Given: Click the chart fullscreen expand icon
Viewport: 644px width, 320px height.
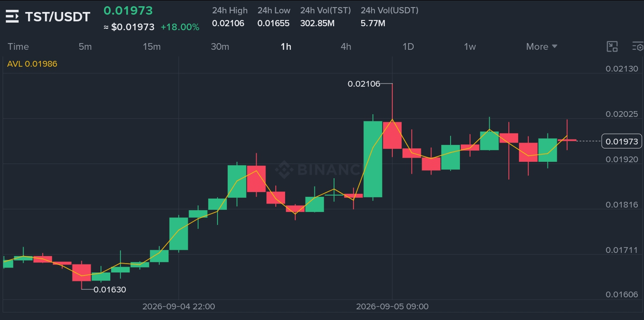Looking at the screenshot, I should tap(612, 47).
